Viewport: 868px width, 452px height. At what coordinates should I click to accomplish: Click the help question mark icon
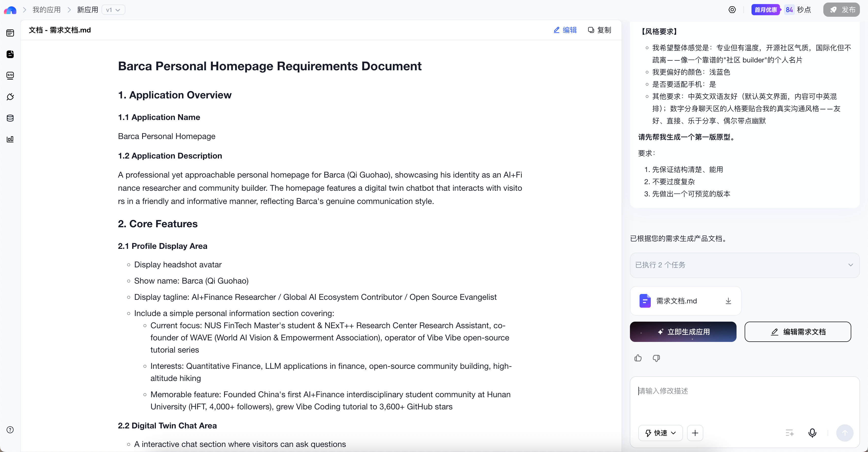[x=10, y=430]
